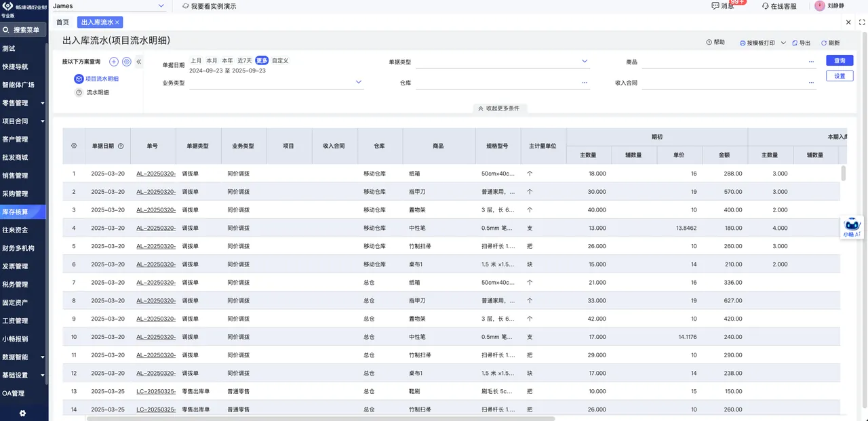The width and height of the screenshot is (868, 421).
Task: Toggle 更多 date filter option
Action: click(x=262, y=60)
